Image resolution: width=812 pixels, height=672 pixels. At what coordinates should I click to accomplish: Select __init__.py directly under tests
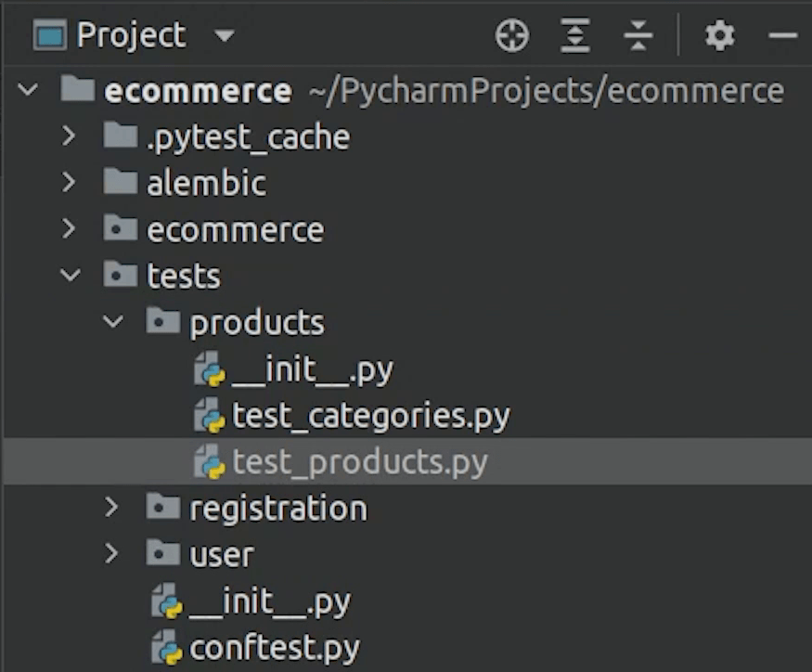269,601
